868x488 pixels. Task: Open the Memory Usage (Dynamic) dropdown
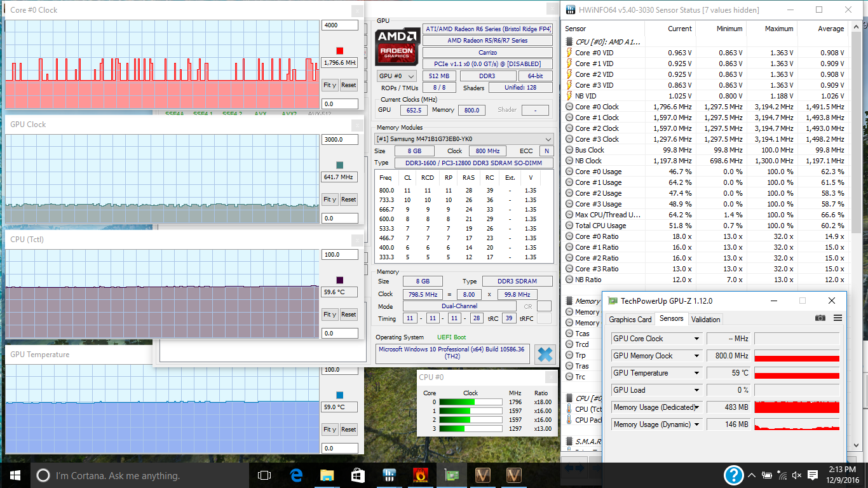pyautogui.click(x=696, y=424)
